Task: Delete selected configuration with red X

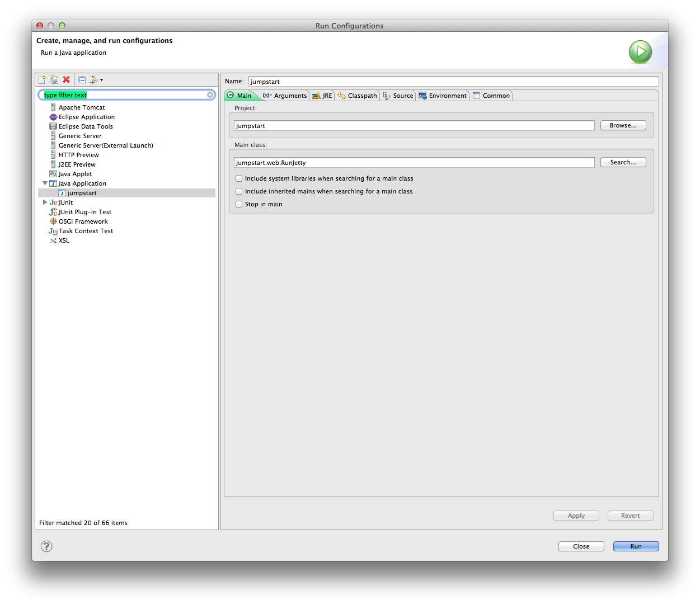Action: (x=67, y=80)
